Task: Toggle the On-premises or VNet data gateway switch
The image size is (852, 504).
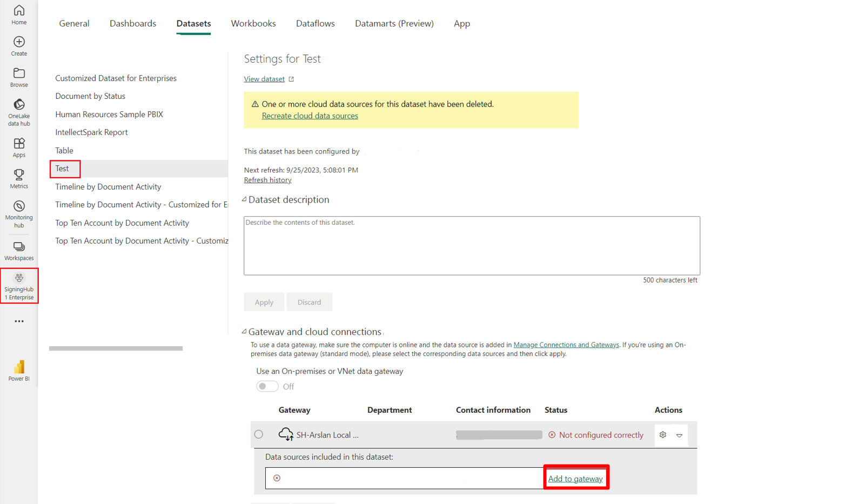Action: coord(267,386)
